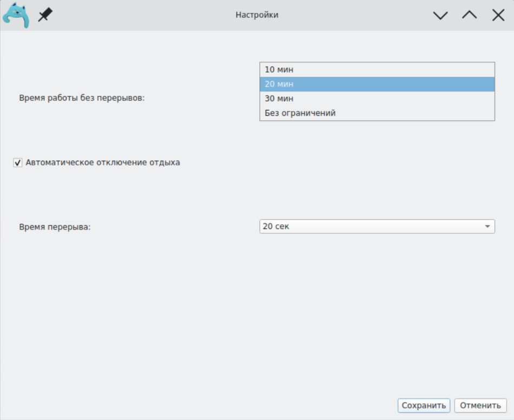Maximize the window with the up chevron
Viewport: 514px width, 420px height.
point(469,16)
